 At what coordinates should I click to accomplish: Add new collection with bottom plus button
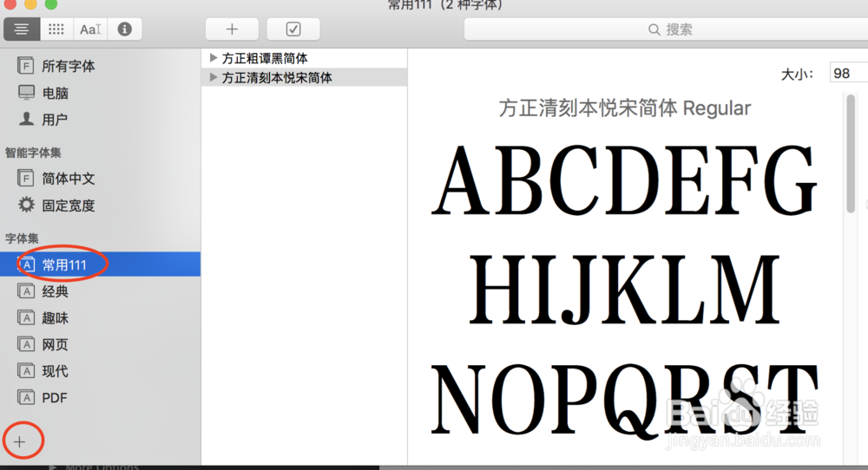pyautogui.click(x=20, y=441)
